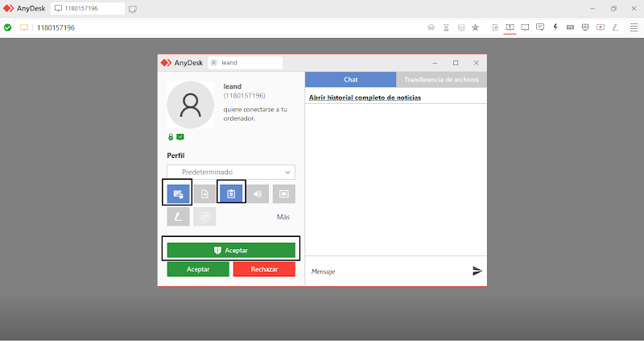
Task: Open new session tab icon
Action: 132,9
